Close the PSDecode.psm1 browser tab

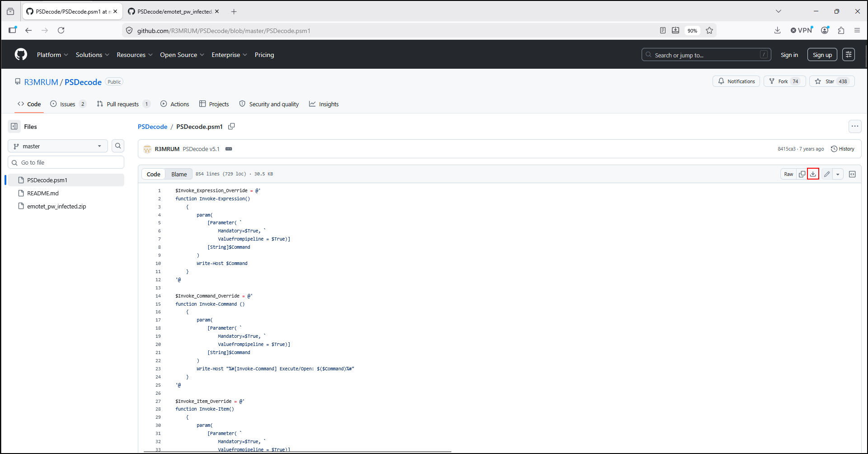pos(115,12)
